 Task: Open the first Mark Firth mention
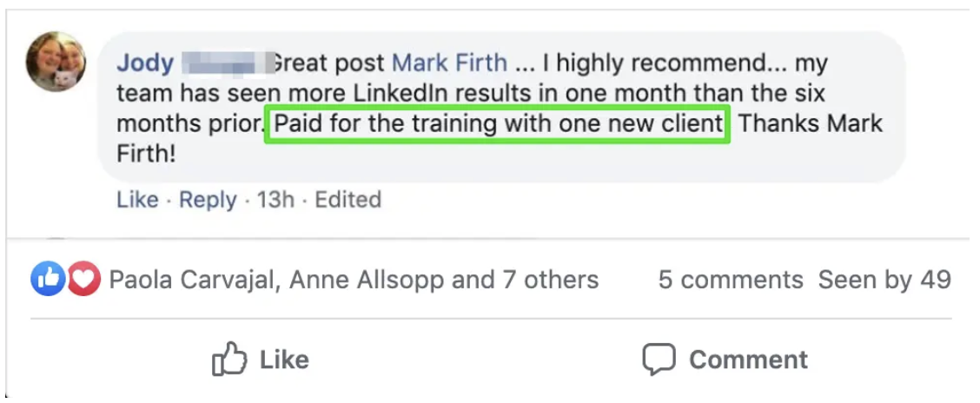(449, 63)
